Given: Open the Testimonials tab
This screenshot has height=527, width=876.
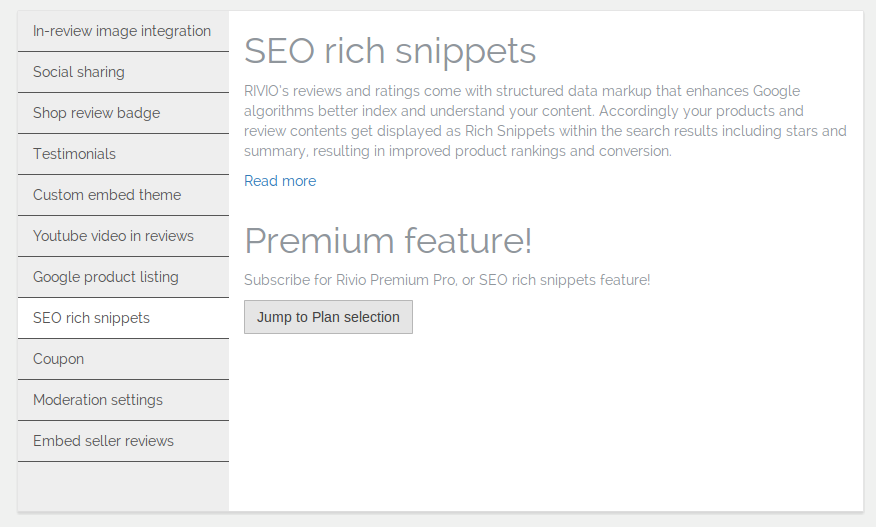Looking at the screenshot, I should pos(123,154).
